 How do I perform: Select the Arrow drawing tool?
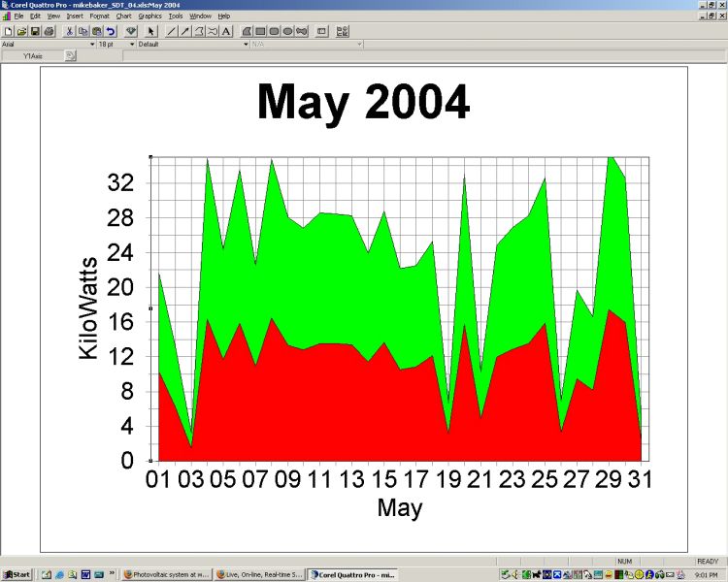[x=185, y=31]
